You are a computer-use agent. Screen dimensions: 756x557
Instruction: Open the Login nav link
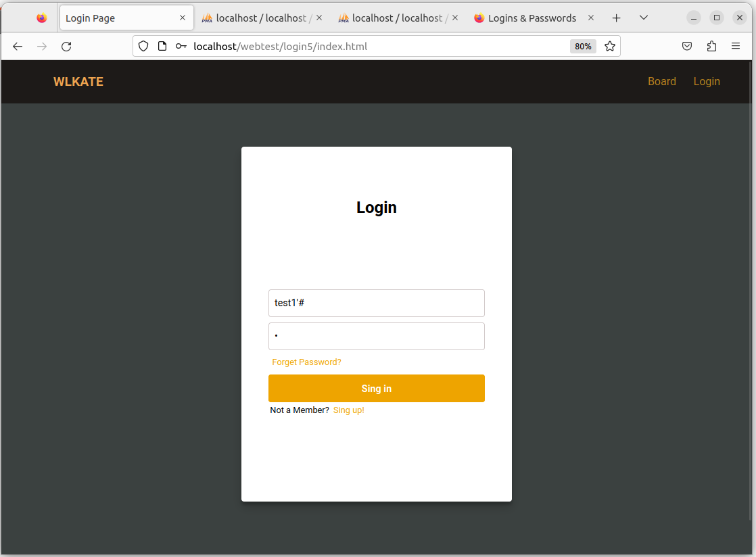[x=707, y=81]
